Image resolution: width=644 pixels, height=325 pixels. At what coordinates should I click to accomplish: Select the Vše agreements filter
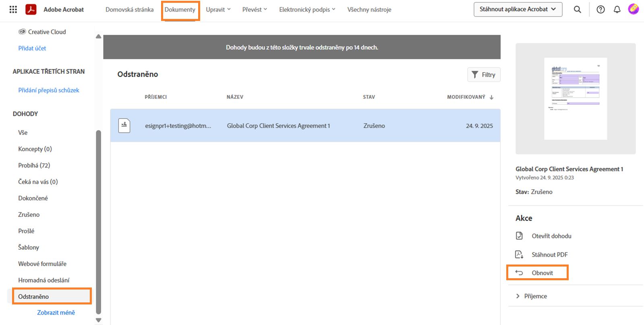click(23, 132)
